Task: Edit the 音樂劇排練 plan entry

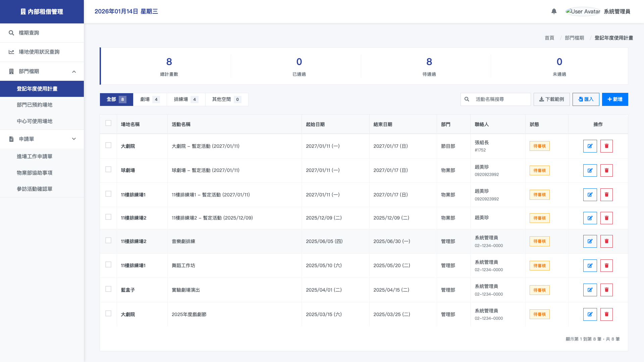Action: pyautogui.click(x=590, y=241)
